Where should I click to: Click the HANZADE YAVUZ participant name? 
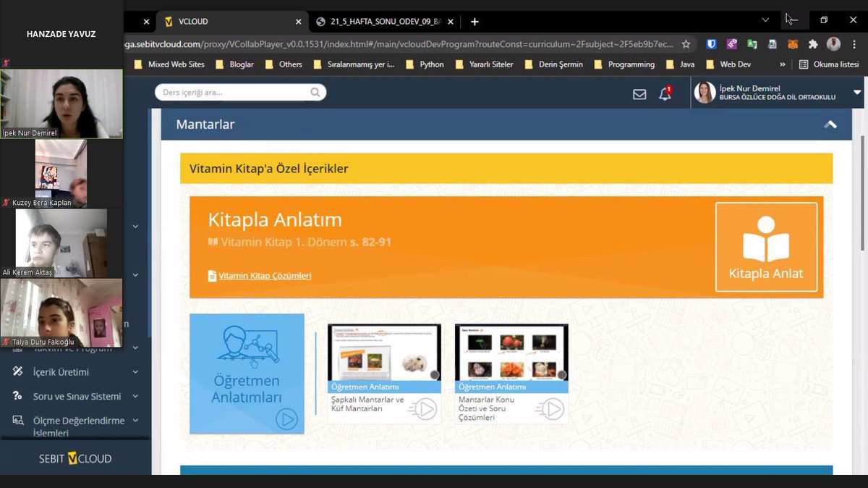click(x=61, y=34)
